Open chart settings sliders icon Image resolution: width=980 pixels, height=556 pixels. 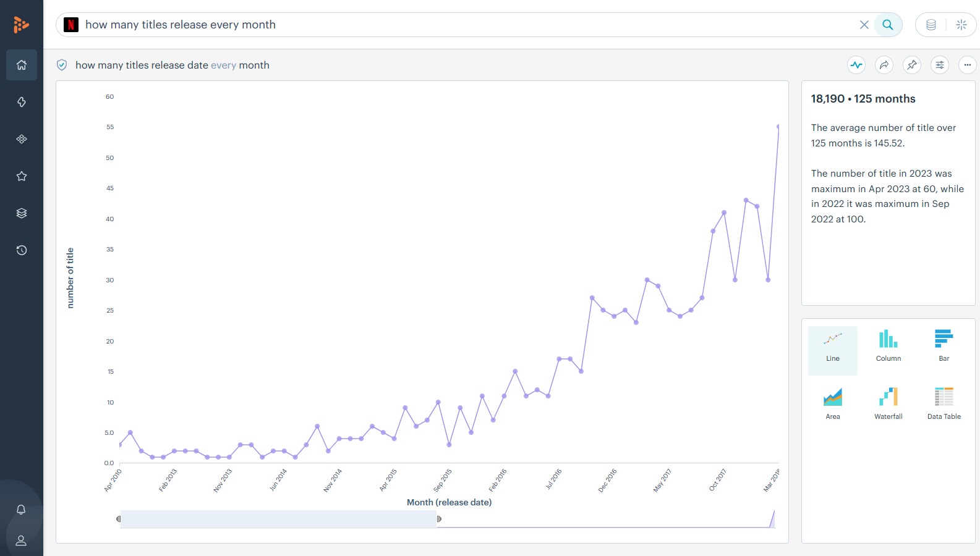pyautogui.click(x=940, y=65)
